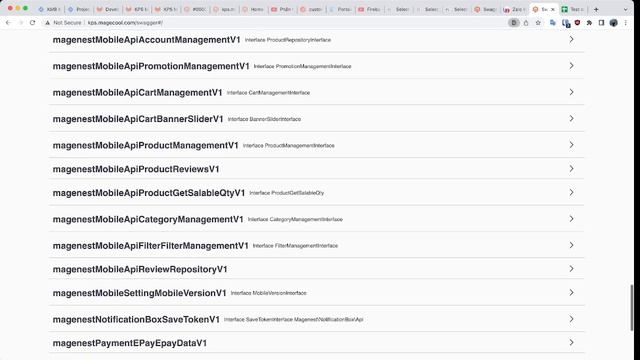Image resolution: width=640 pixels, height=360 pixels.
Task: Expand magenestMobileSettingMobileVersionV1 chevron
Action: tap(571, 293)
